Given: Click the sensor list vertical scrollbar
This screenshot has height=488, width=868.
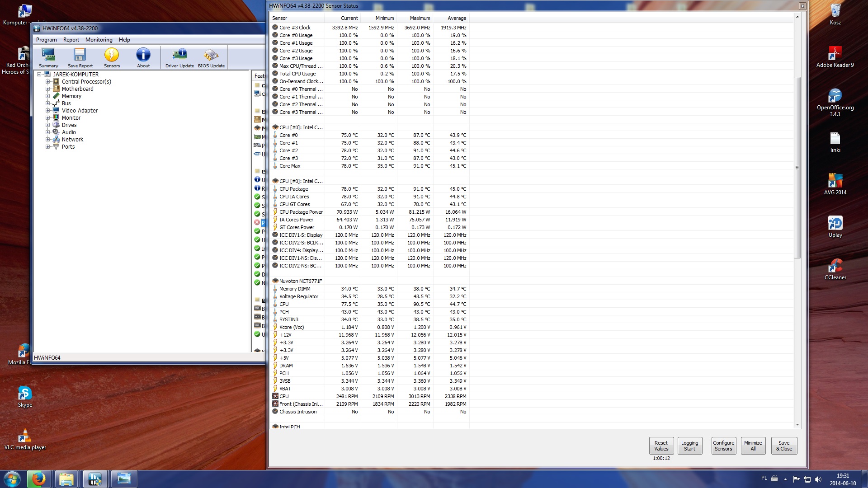Looking at the screenshot, I should tap(797, 167).
